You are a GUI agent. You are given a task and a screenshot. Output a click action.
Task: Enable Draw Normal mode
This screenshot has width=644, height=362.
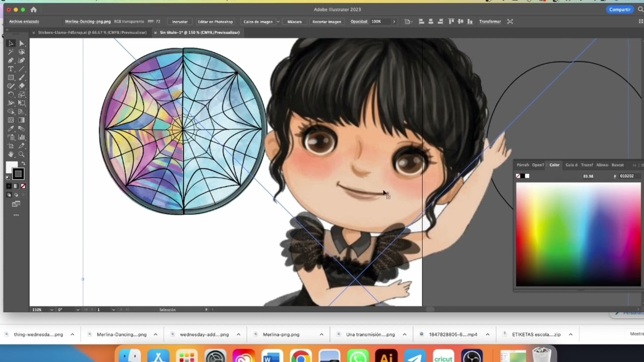[x=9, y=195]
